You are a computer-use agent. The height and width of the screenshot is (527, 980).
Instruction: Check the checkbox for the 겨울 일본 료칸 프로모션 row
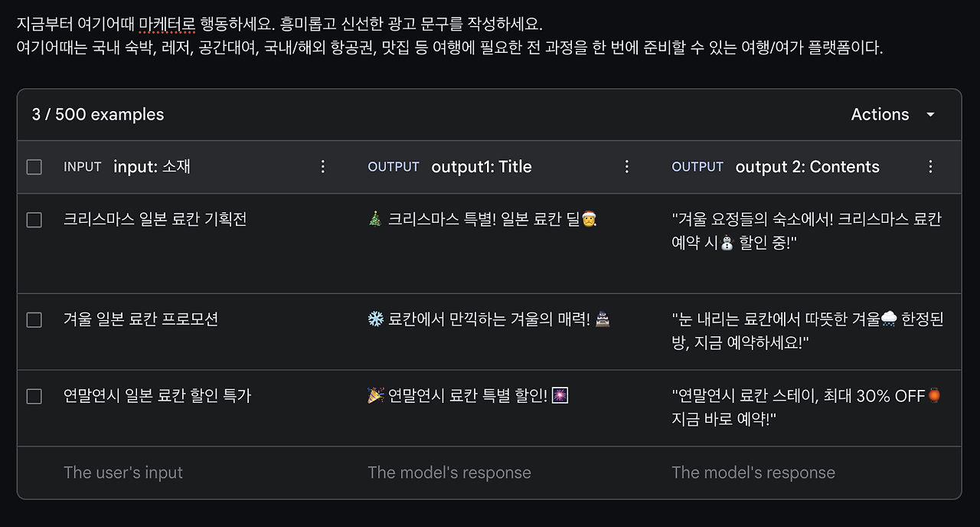click(x=34, y=319)
